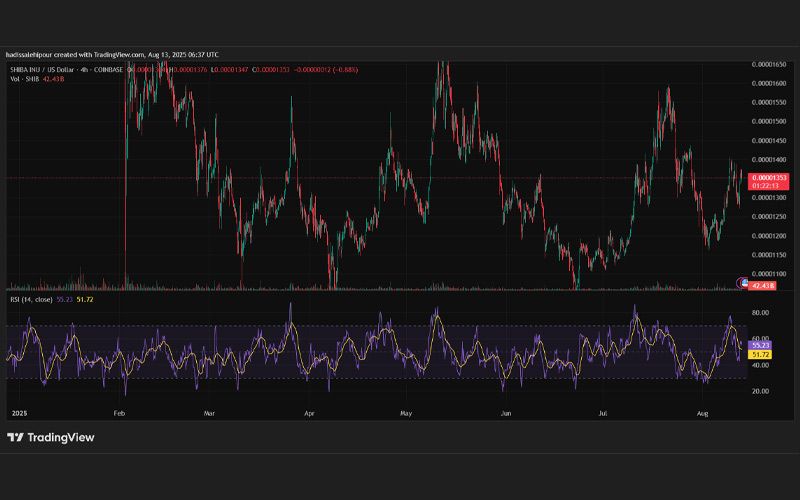Click the Jul marker on the time axis
The height and width of the screenshot is (500, 800).
603,413
